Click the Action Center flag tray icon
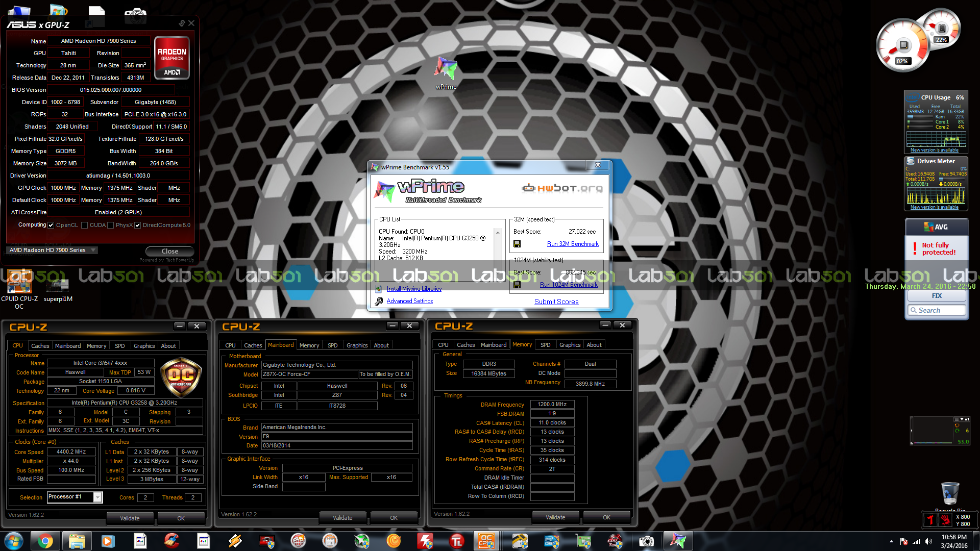The height and width of the screenshot is (551, 980). pos(904,541)
